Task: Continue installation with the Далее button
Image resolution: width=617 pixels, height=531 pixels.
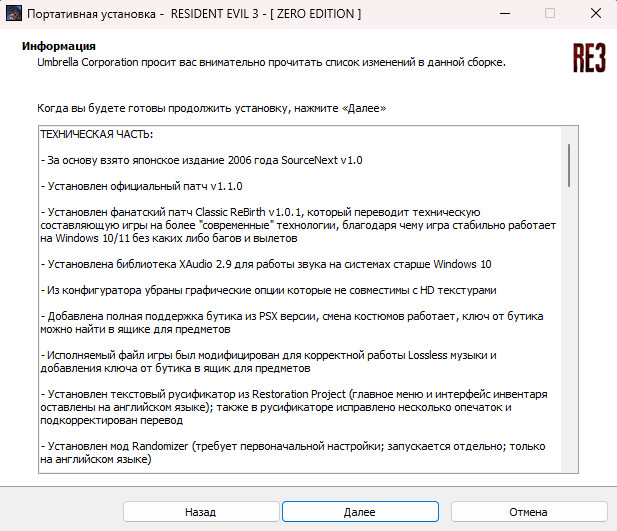Action: pos(358,511)
